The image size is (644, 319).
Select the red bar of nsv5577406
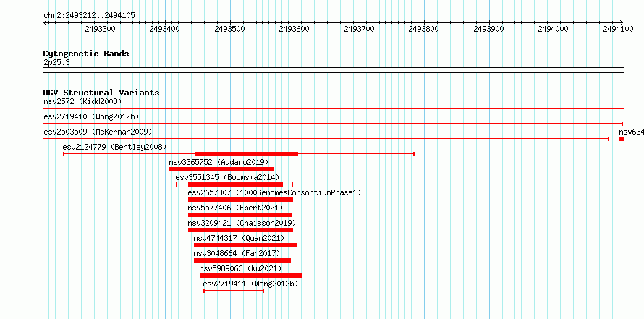[x=240, y=215]
